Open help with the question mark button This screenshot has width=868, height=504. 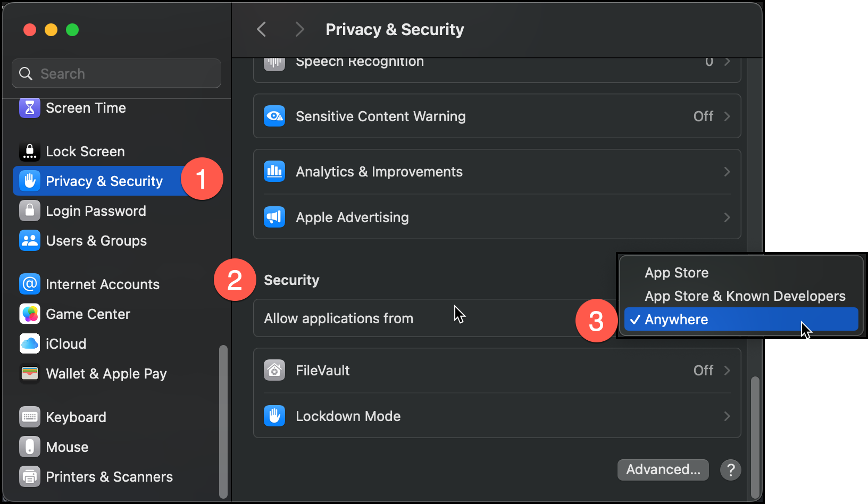tap(731, 470)
